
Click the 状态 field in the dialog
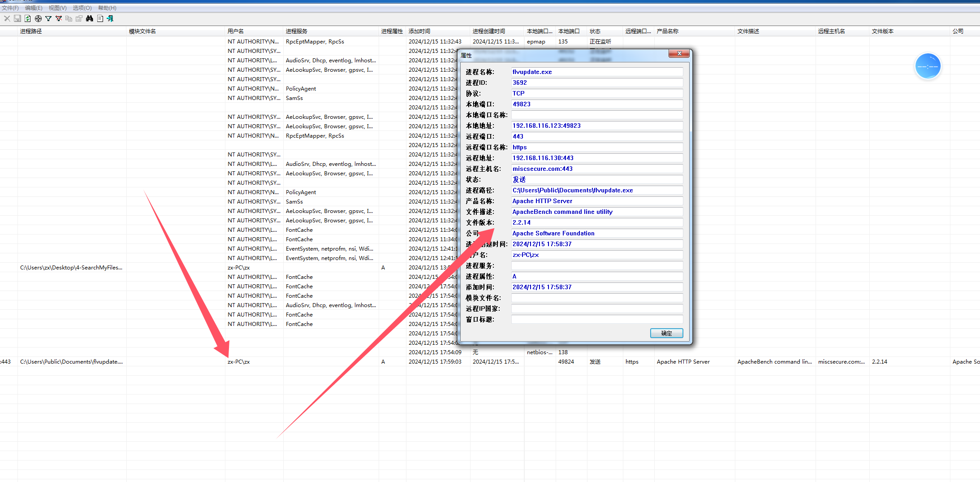(597, 179)
